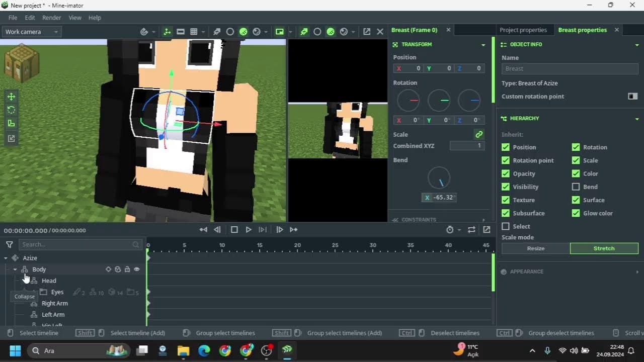
Task: Toggle the Opacity inherit checkbox
Action: pyautogui.click(x=506, y=173)
